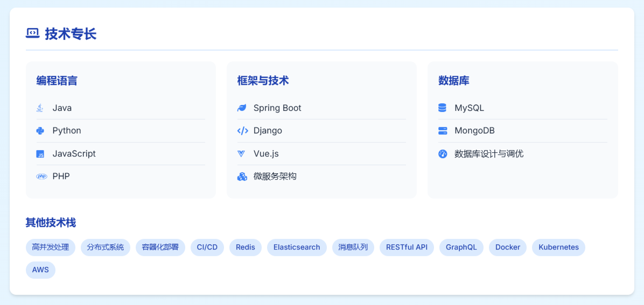Click the Python logo icon

[40, 131]
